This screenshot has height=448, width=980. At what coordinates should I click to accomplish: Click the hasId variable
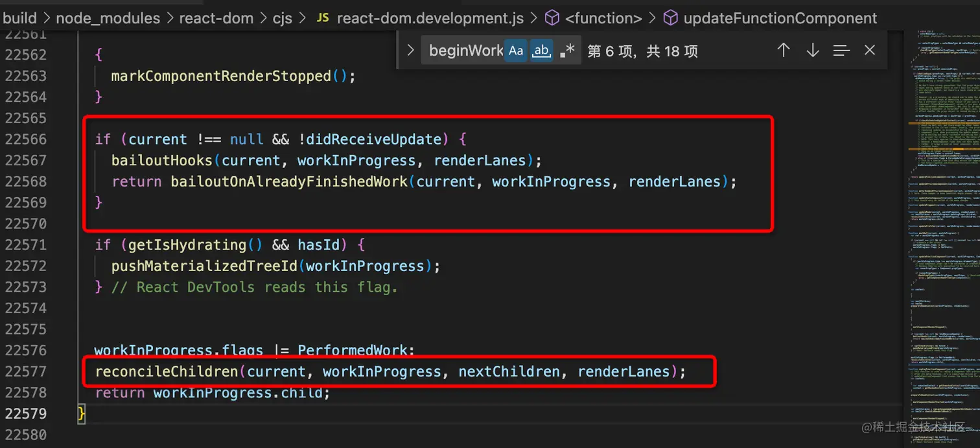click(x=318, y=245)
